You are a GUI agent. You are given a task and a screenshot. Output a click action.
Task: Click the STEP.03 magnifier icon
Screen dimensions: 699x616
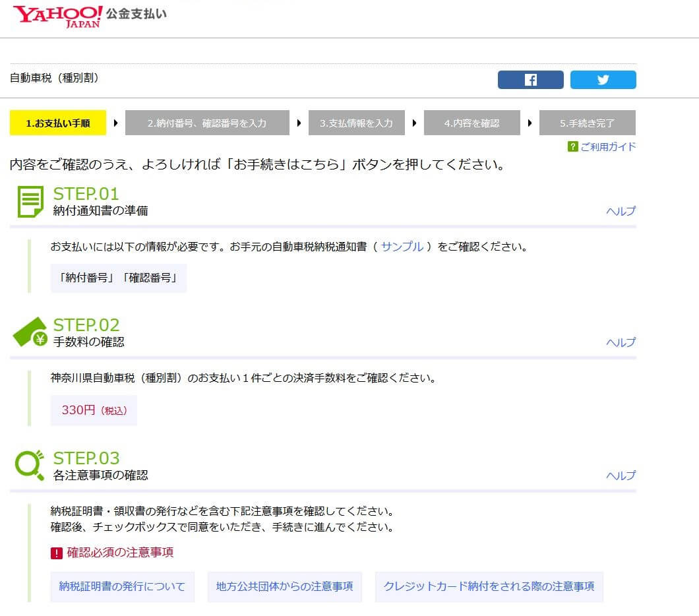pos(29,465)
